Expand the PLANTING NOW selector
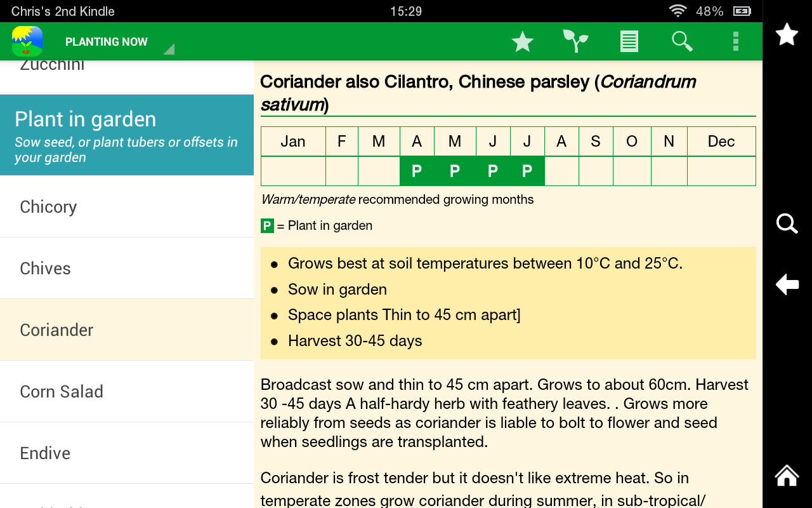The height and width of the screenshot is (508, 812). click(106, 41)
